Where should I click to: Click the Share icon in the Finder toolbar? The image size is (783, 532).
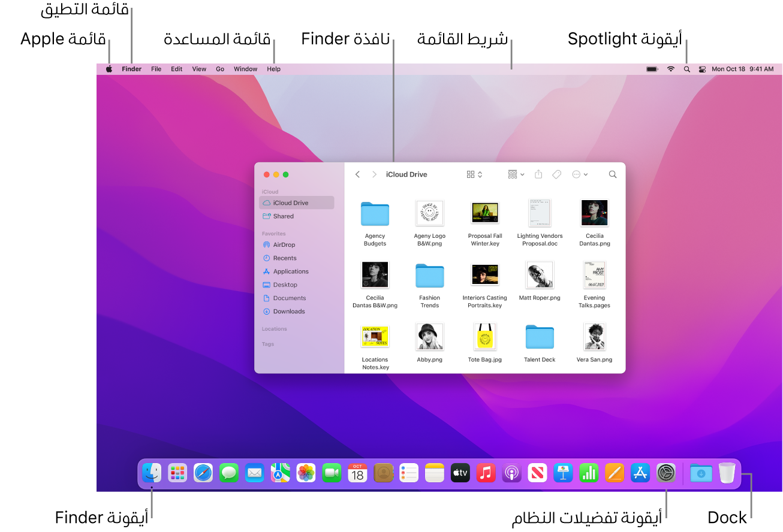(x=538, y=174)
